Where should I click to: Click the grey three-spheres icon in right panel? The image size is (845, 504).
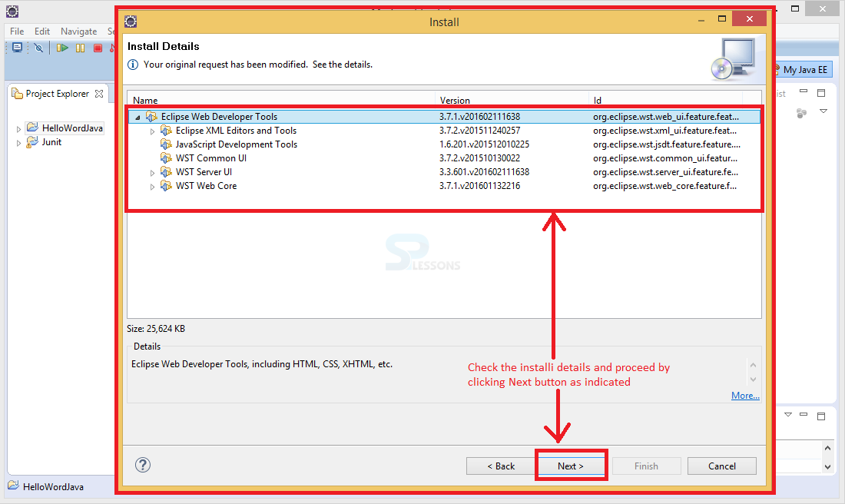(801, 113)
